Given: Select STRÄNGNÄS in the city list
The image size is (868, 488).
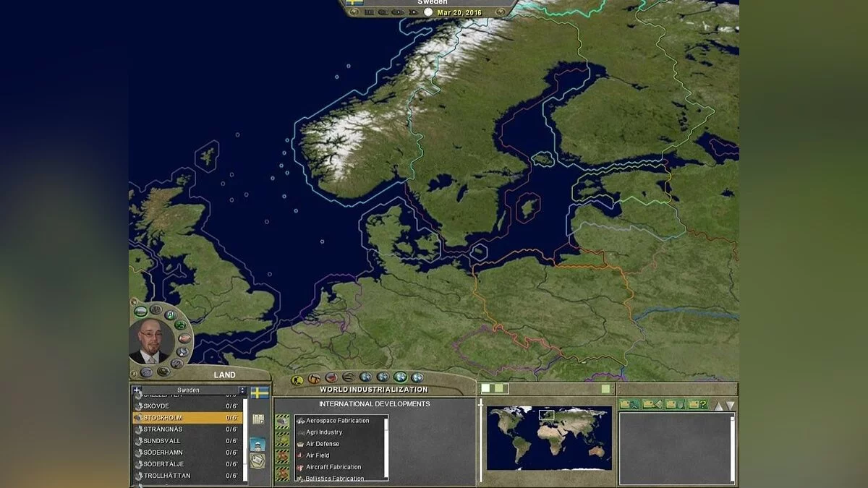Looking at the screenshot, I should click(187, 429).
